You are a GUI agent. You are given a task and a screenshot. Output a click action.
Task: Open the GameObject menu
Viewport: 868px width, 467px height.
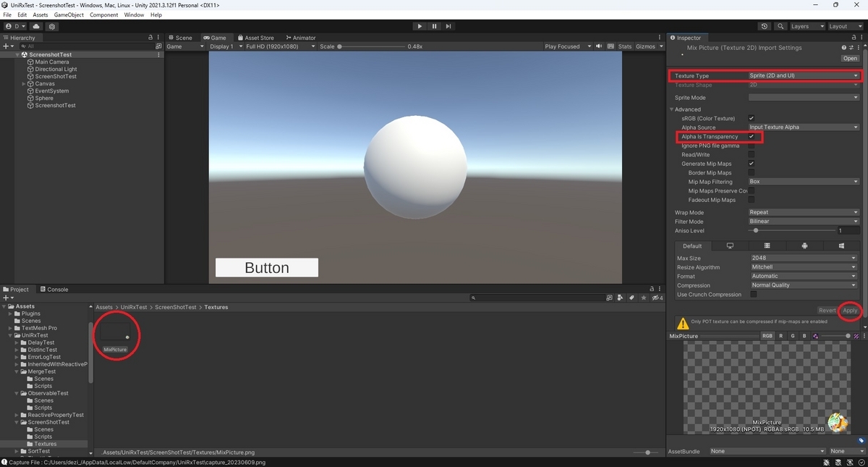[x=69, y=14]
